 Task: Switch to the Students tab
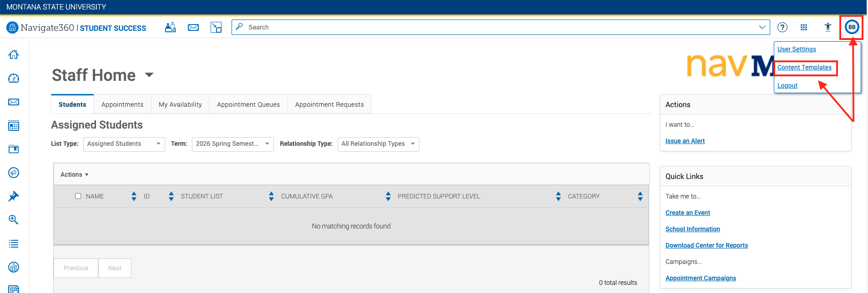click(72, 104)
